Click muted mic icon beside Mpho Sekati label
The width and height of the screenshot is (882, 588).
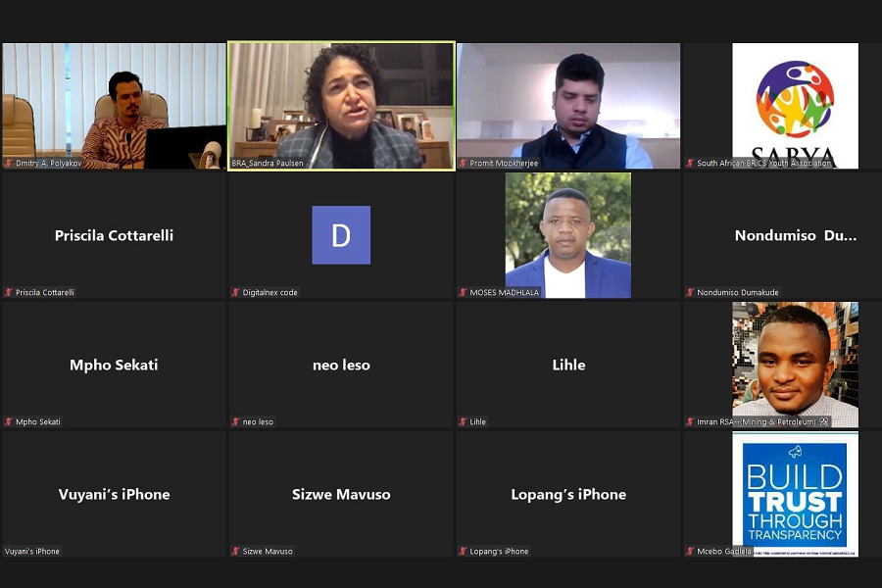coord(9,422)
